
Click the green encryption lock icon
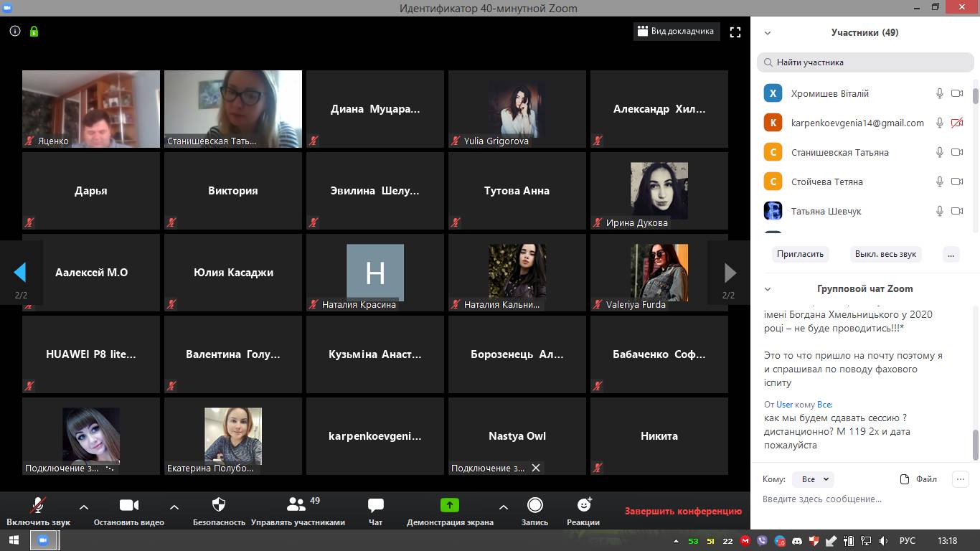point(34,32)
